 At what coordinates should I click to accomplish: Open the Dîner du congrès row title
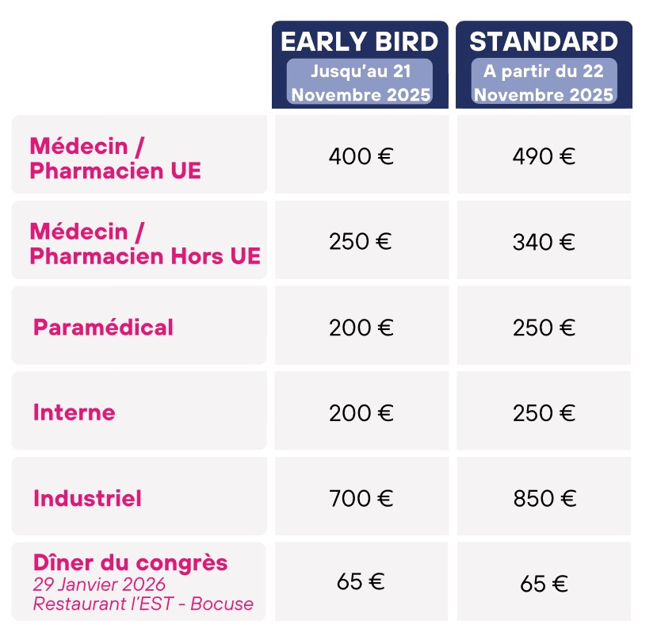click(x=131, y=562)
